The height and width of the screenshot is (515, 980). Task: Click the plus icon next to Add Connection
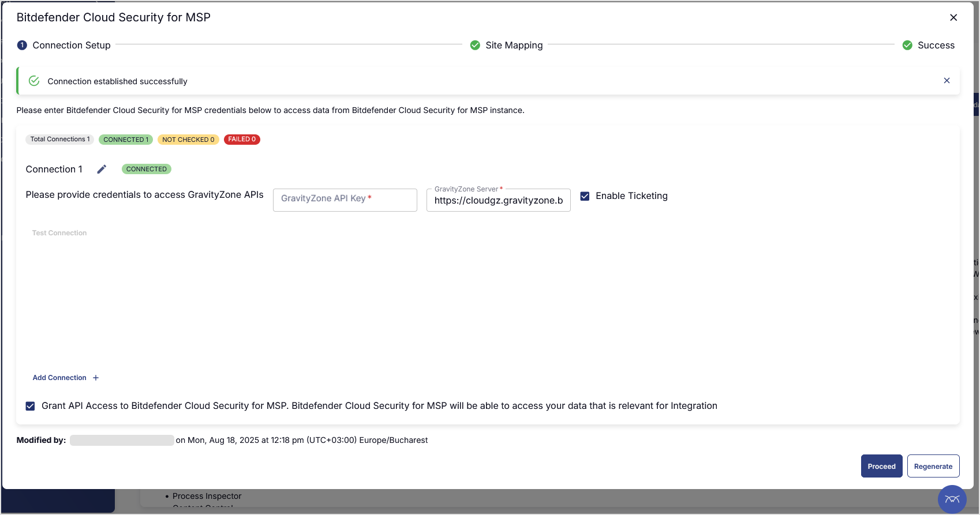[96, 378]
